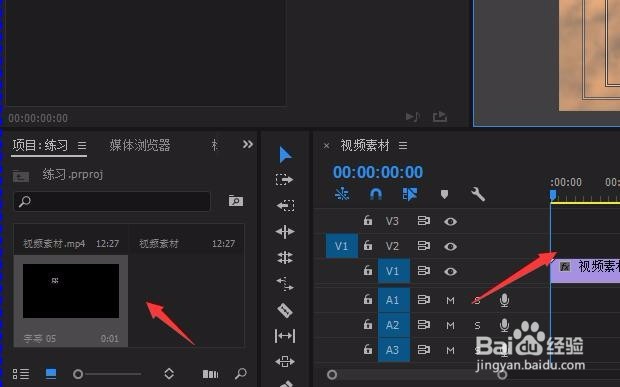Toggle lock on track A1
620x387 pixels.
[368, 299]
